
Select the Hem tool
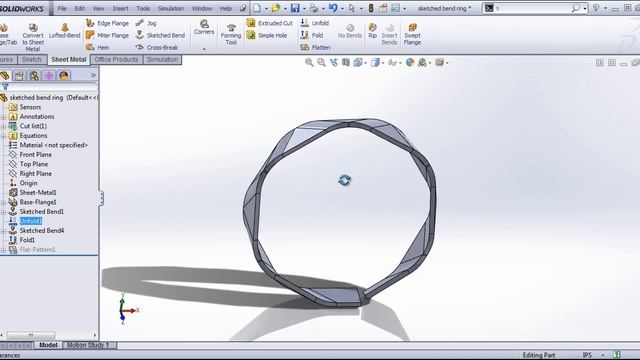[x=98, y=47]
